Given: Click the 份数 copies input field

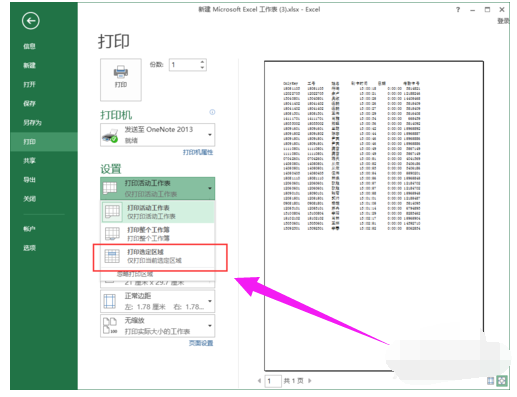Looking at the screenshot, I should click(x=184, y=65).
